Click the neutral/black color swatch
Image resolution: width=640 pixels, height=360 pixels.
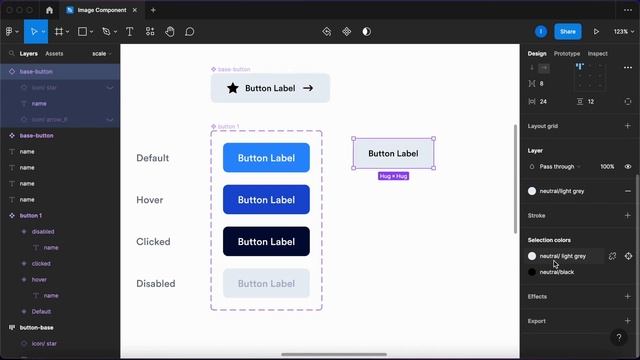(x=532, y=272)
